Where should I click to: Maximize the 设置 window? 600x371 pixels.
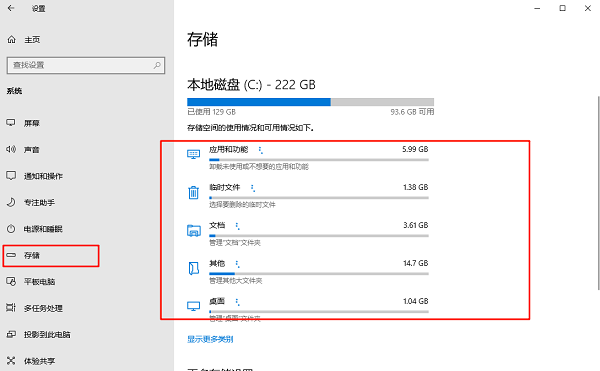coord(562,8)
